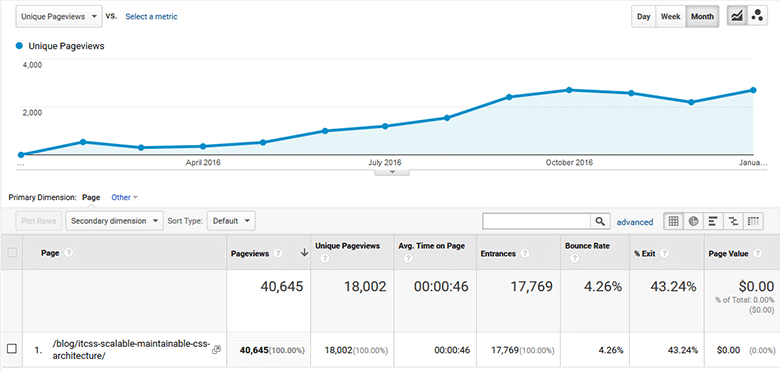Open page link icon beside itcss URL
The height and width of the screenshot is (371, 780).
pos(216,350)
